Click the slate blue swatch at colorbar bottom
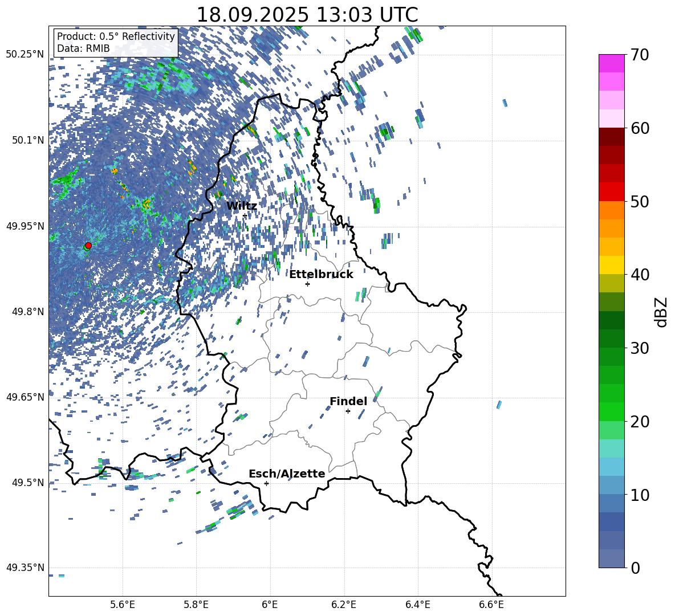Image resolution: width=675 pixels, height=616 pixels. click(x=612, y=558)
